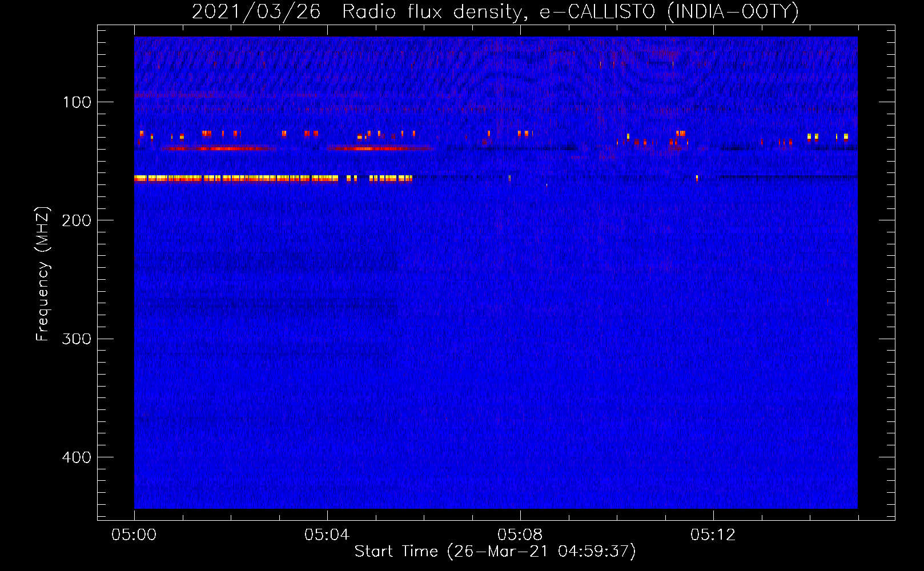Image resolution: width=924 pixels, height=571 pixels.
Task: Click the bright yellow emission band near 165 MHz
Action: click(273, 179)
